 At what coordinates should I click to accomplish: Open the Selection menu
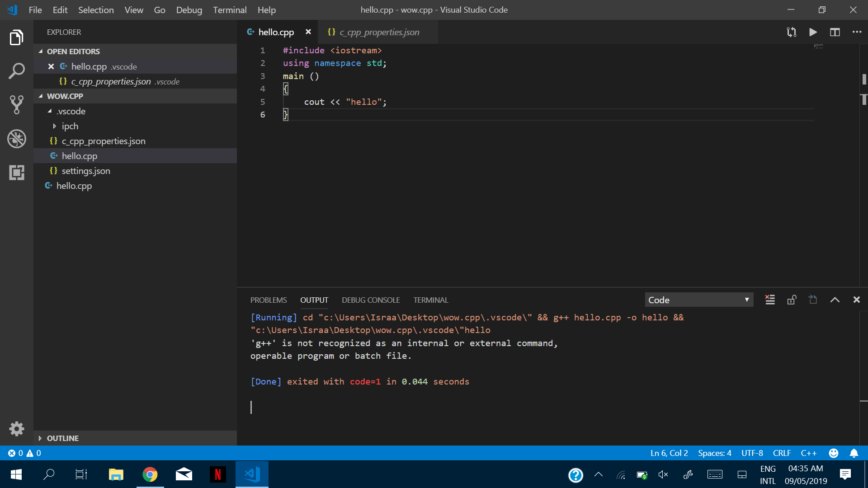click(96, 10)
